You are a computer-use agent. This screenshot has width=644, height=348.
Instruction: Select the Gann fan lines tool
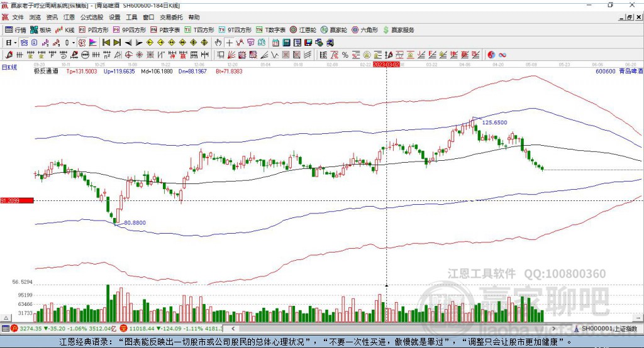click(x=231, y=55)
